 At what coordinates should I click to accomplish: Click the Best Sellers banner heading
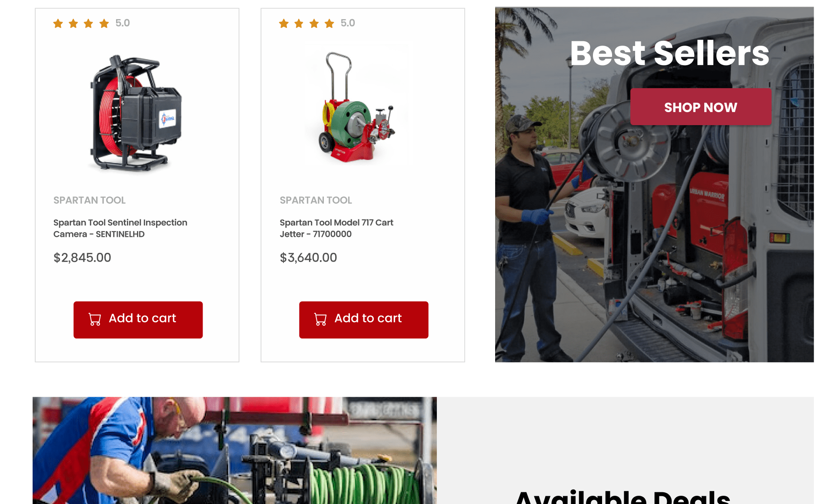click(669, 53)
